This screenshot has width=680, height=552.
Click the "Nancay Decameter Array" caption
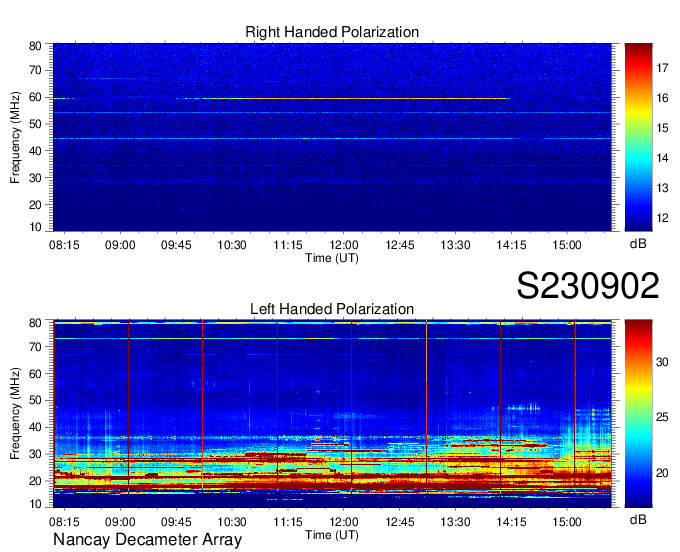pos(147,540)
